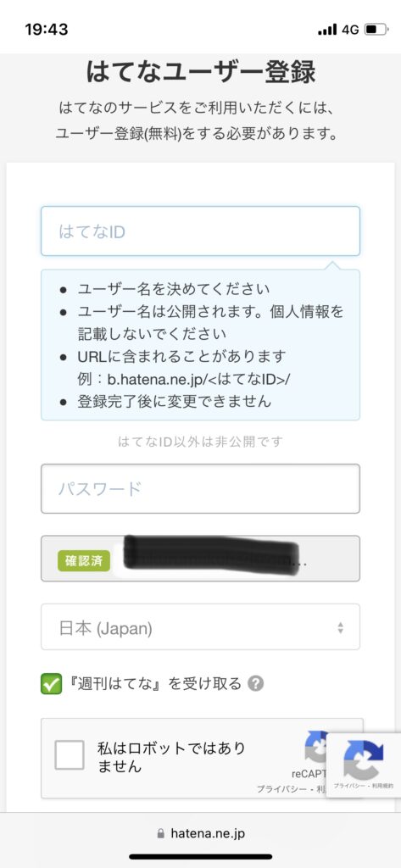Click the 確認済 verified badge
Screen dimensions: 401x868
(x=84, y=560)
